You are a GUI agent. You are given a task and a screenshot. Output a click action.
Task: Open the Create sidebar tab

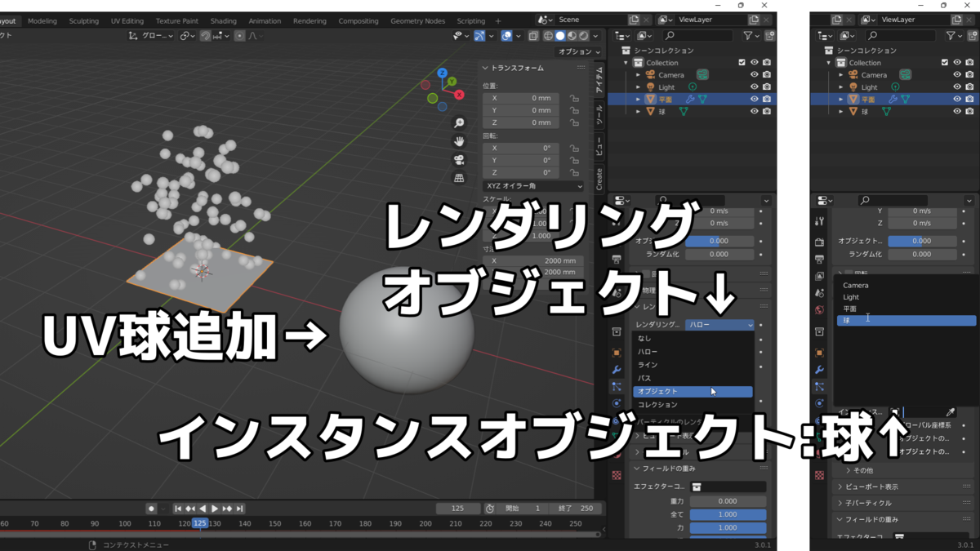coord(599,179)
